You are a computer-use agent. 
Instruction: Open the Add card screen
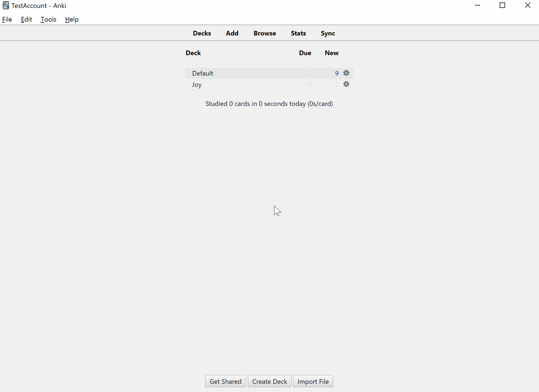[232, 33]
